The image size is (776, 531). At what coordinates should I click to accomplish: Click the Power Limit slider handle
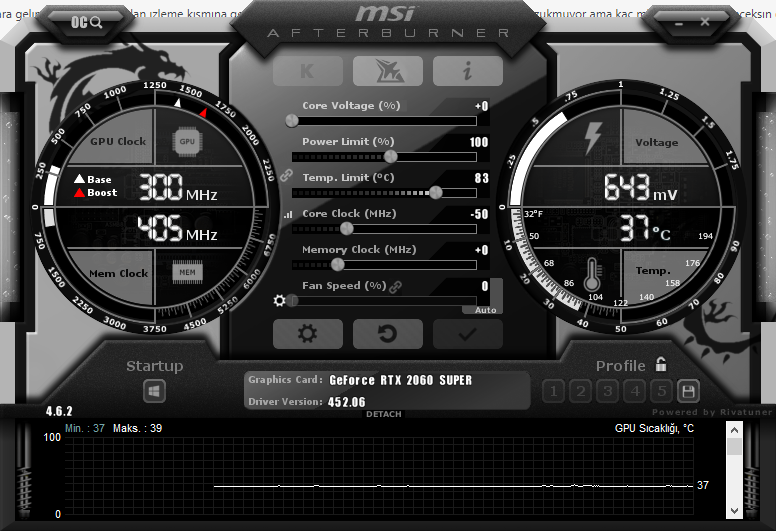pyautogui.click(x=390, y=157)
